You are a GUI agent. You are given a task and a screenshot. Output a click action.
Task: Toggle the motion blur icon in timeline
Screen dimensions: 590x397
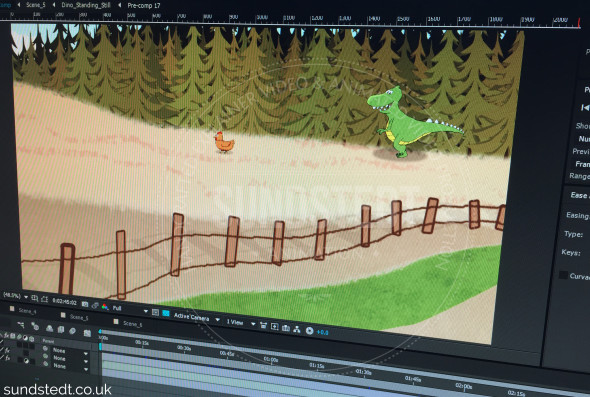(x=72, y=331)
